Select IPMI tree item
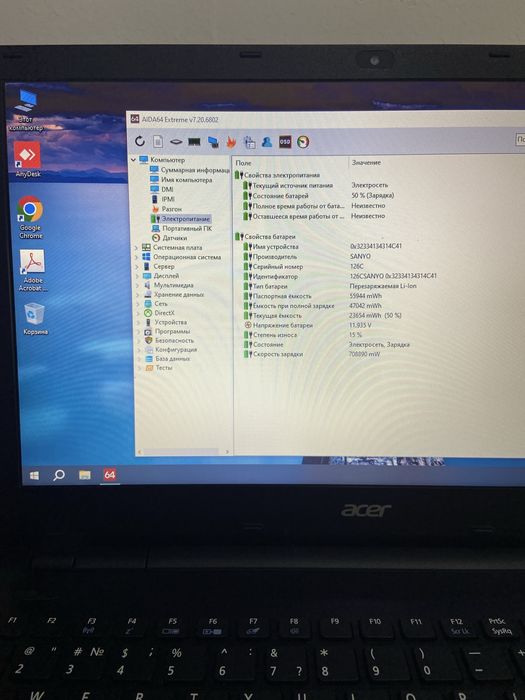Screen dimensions: 525x700 [x=163, y=199]
